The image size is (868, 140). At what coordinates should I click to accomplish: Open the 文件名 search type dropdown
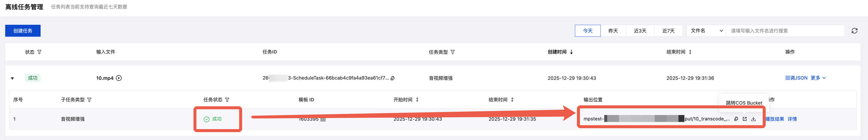(706, 31)
